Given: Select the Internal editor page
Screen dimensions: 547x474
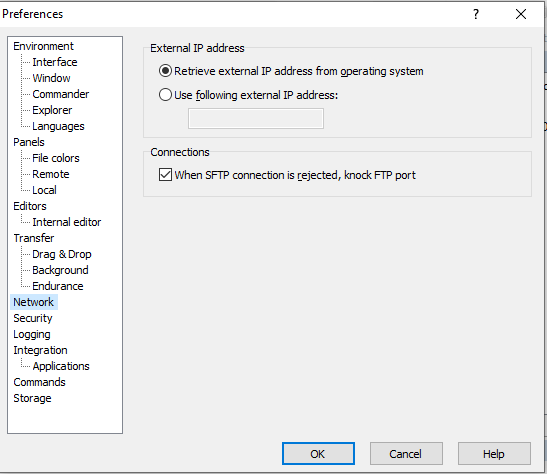Looking at the screenshot, I should pos(67,222).
